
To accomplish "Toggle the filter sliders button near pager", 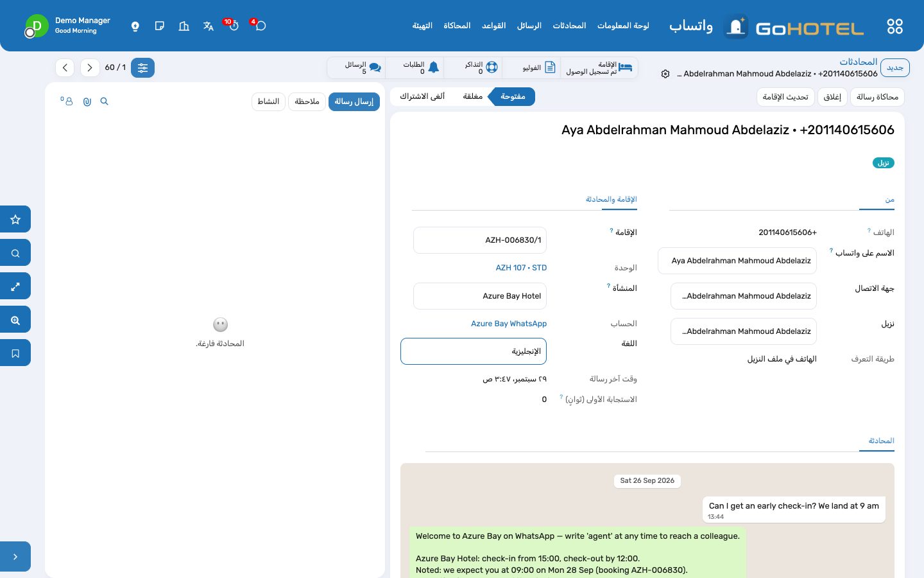I will (x=142, y=67).
